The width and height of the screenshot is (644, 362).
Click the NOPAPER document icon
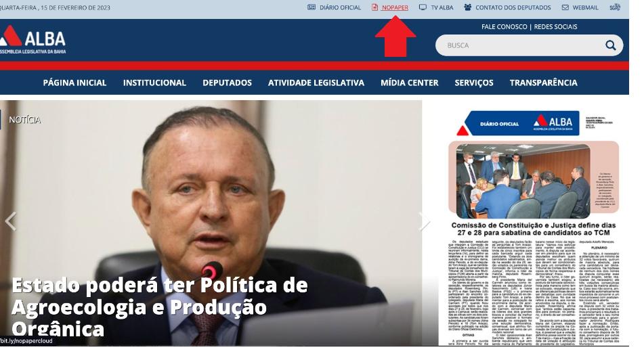click(374, 7)
